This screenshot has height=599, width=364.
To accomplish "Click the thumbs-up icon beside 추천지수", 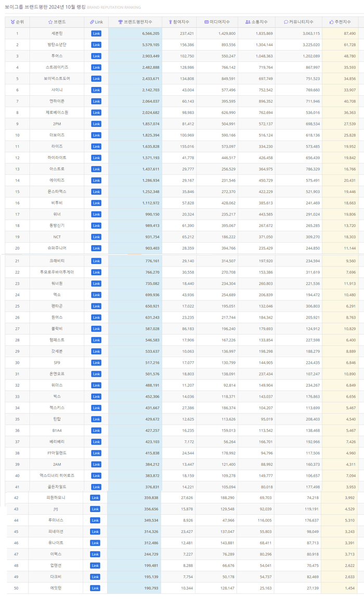I will click(332, 22).
